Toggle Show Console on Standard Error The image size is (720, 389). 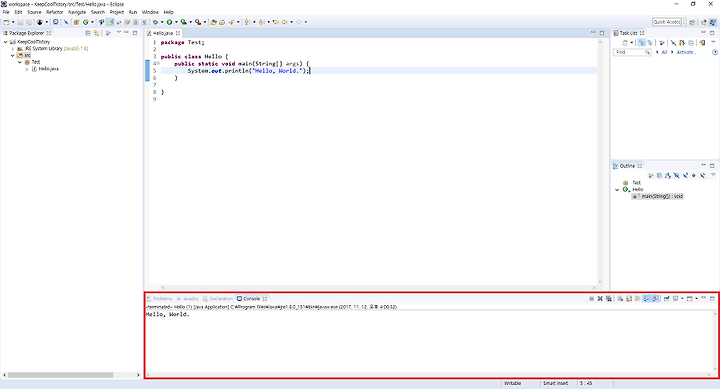tap(655, 299)
